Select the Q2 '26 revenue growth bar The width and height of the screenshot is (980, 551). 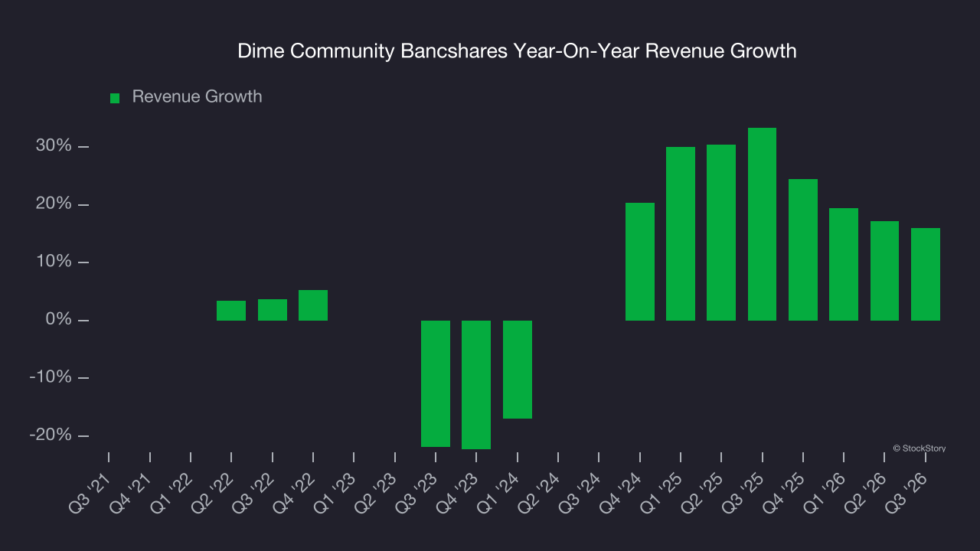pos(884,271)
